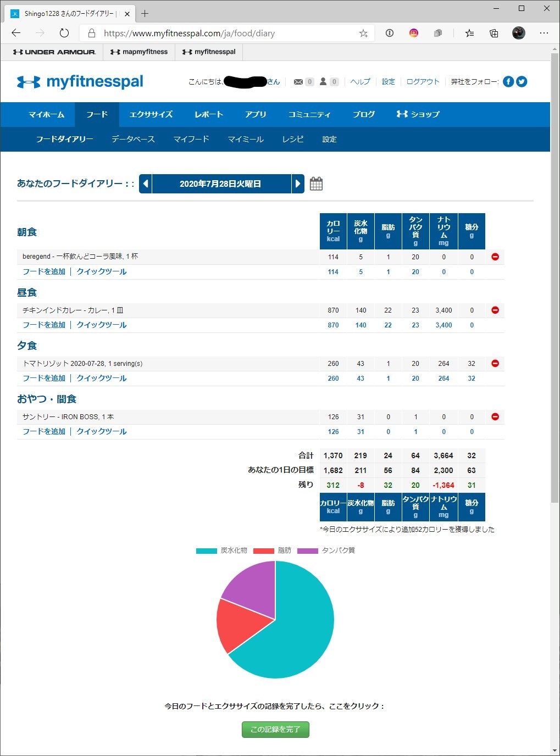Click the password manager extension icon
The width and height of the screenshot is (560, 756).
pyautogui.click(x=390, y=33)
